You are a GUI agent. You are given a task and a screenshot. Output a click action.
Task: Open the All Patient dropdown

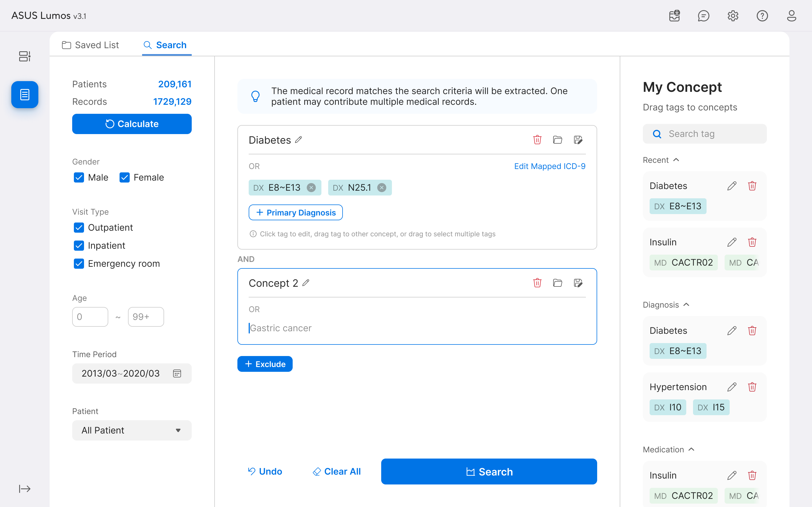[132, 430]
